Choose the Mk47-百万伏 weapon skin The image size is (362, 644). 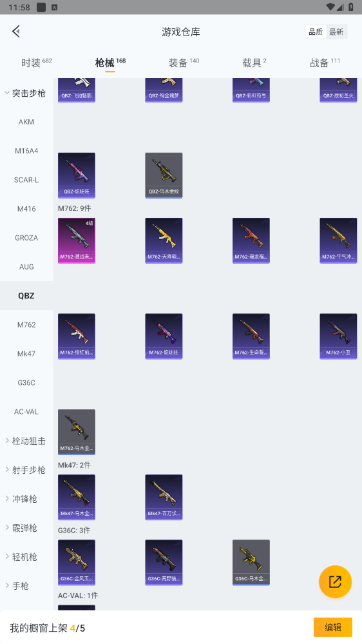click(x=164, y=498)
